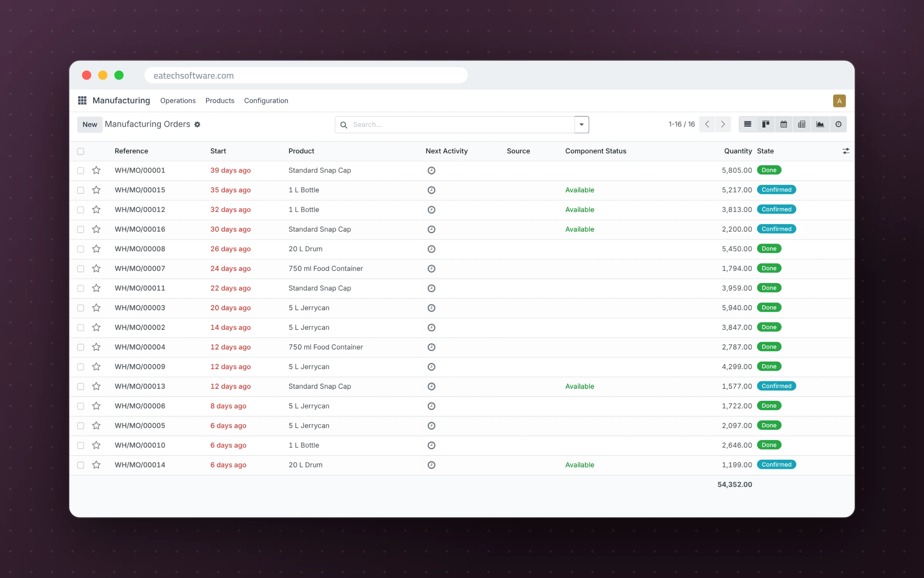Image resolution: width=924 pixels, height=578 pixels.
Task: Open the Configuration menu
Action: tap(266, 101)
